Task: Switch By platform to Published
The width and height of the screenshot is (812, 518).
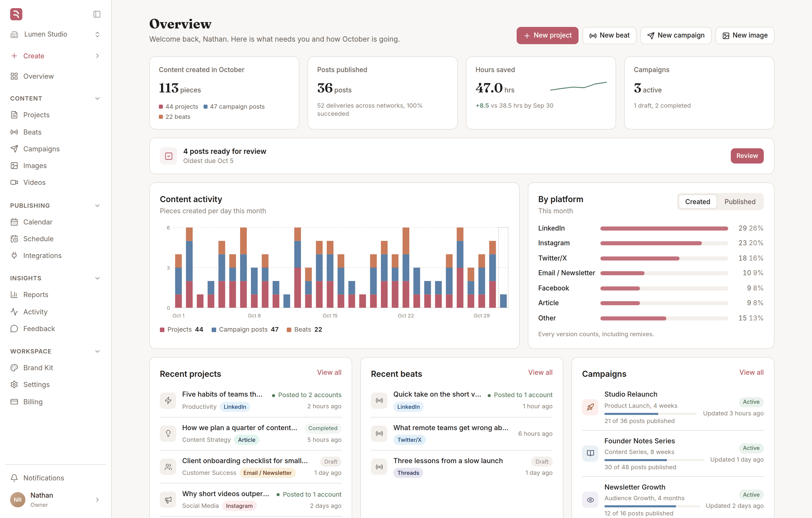Action: click(740, 201)
